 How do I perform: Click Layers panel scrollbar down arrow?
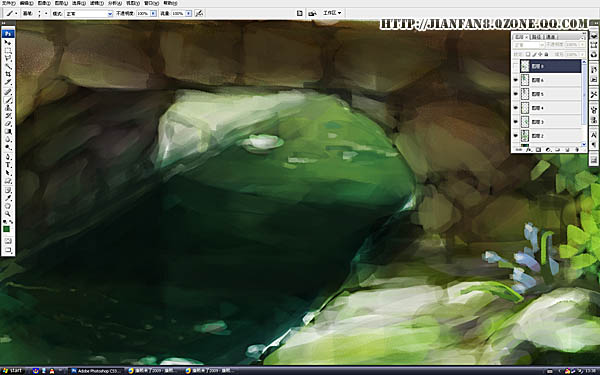click(584, 144)
